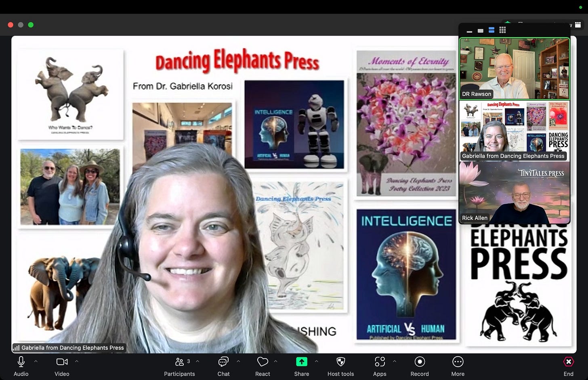Click the 'Rick Allen' name label
Image resolution: width=588 pixels, height=380 pixels.
[x=475, y=218]
